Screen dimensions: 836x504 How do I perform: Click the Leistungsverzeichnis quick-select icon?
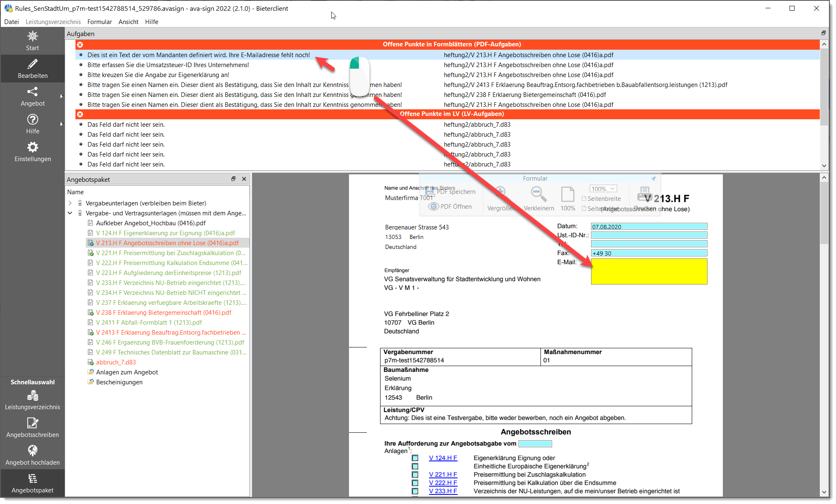click(x=32, y=396)
